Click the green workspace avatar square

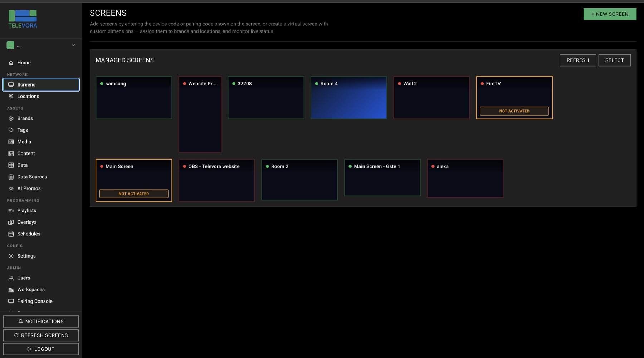(x=10, y=45)
